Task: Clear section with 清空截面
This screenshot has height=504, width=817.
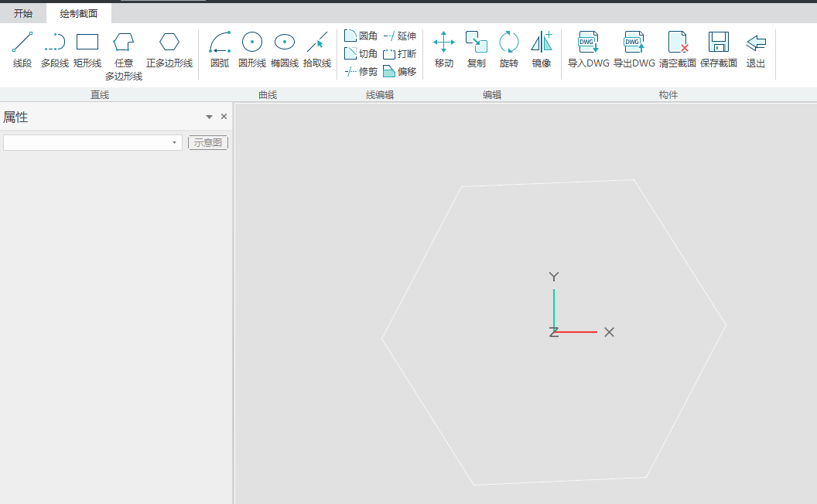Action: [678, 49]
